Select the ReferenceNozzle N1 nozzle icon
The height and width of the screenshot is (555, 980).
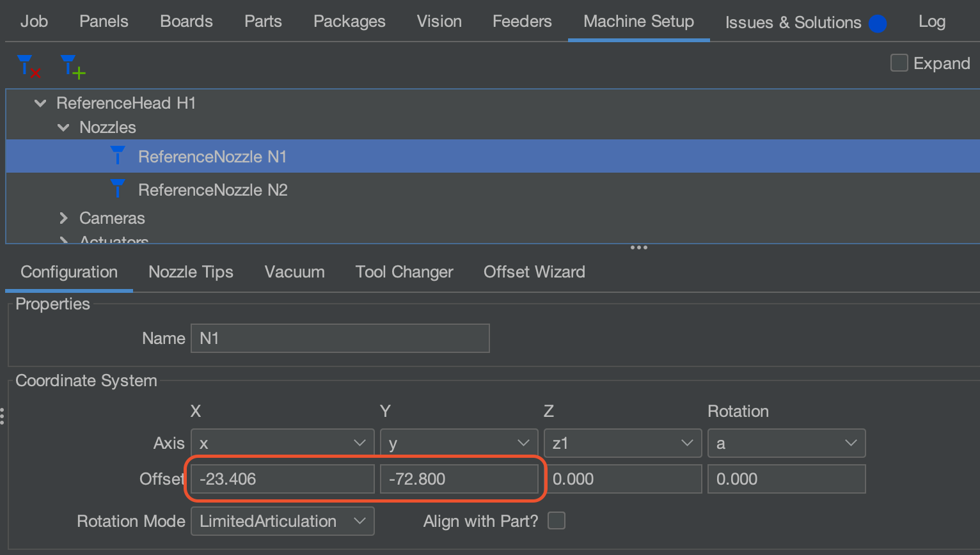(x=118, y=155)
